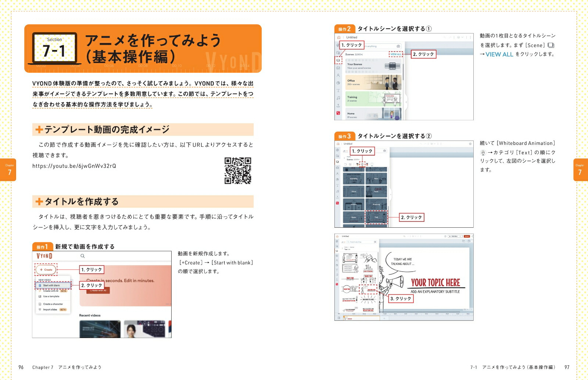
Task: Click the ADD AN EXPLANATORY SUBTITLE text on the stage
Action: point(435,292)
